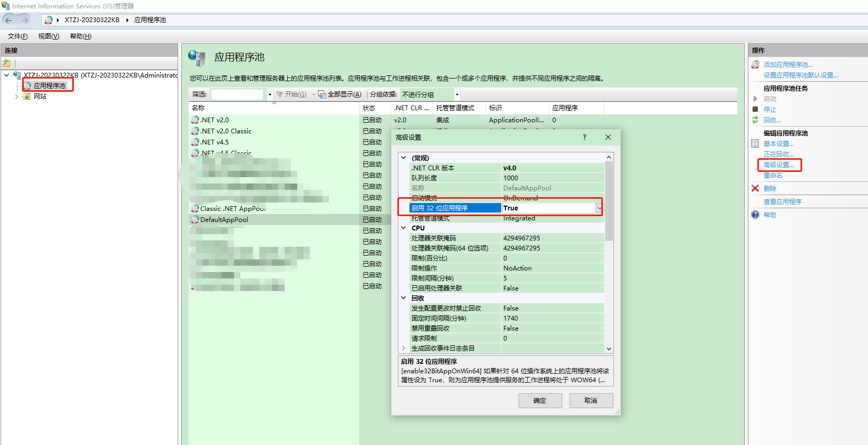This screenshot has width=868, height=445.
Task: Sort by 状态 column header
Action: (x=375, y=108)
